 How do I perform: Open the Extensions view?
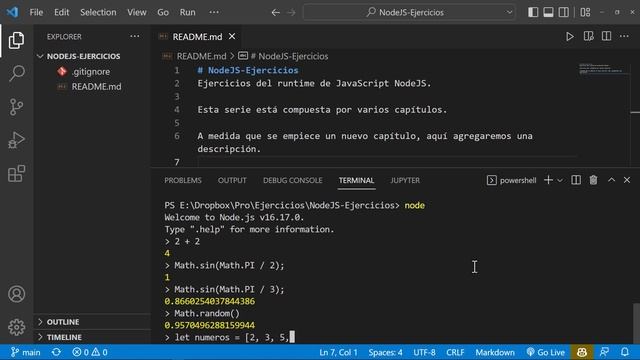pyautogui.click(x=16, y=173)
